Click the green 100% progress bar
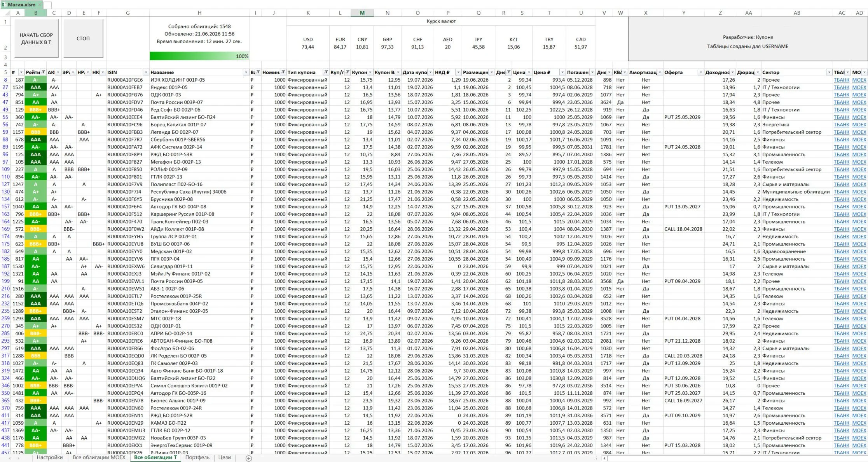This screenshot has height=462, width=868. [x=199, y=56]
